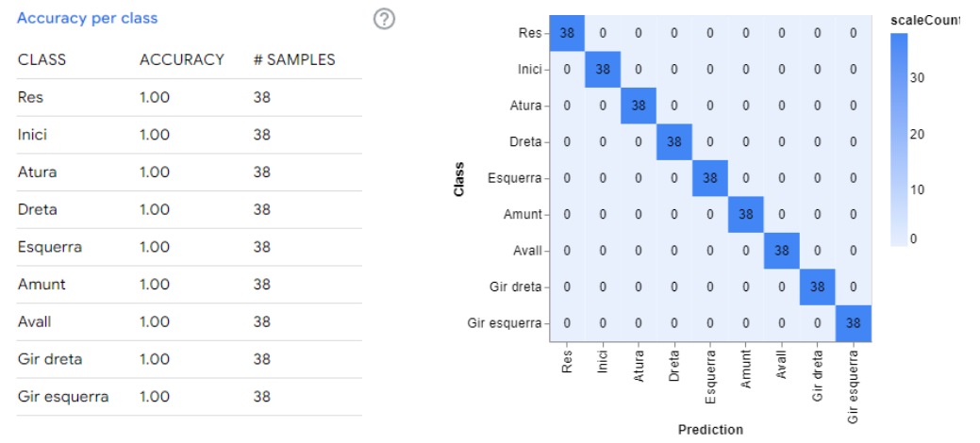Click the ACCURACY column header

pyautogui.click(x=181, y=59)
